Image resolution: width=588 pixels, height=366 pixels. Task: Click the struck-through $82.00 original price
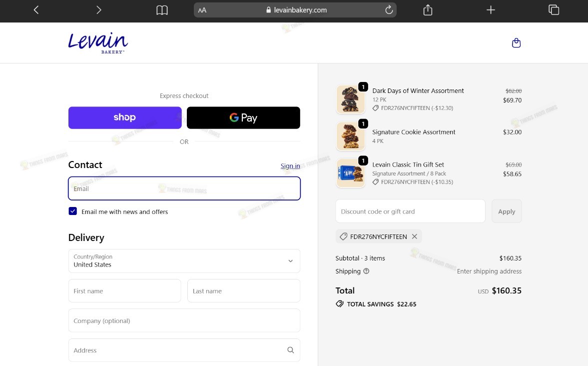coord(514,91)
